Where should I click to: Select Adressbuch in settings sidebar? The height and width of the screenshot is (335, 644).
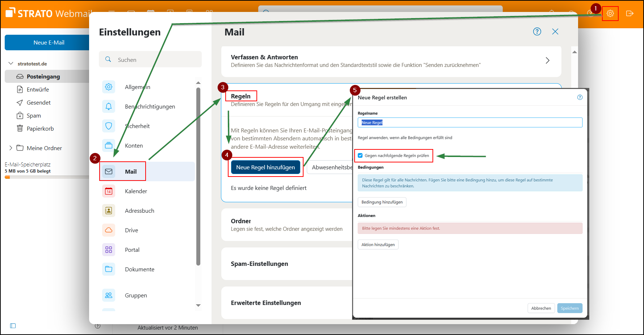(x=139, y=211)
